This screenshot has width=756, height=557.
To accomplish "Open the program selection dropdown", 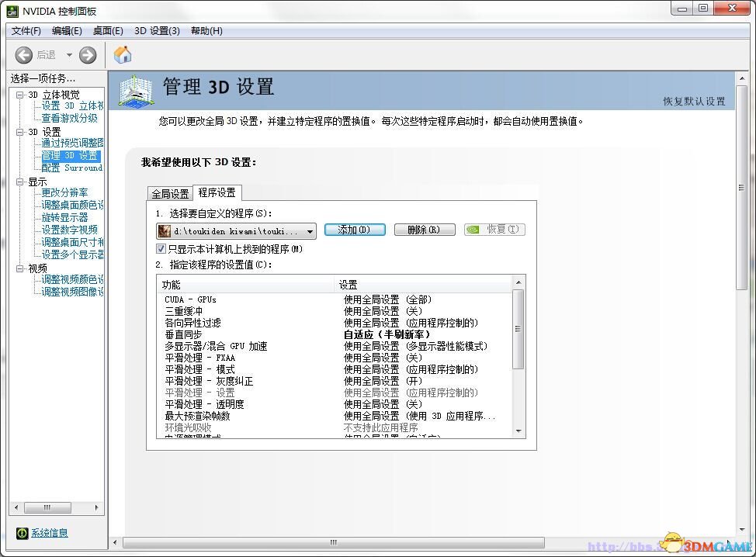I will coord(236,231).
